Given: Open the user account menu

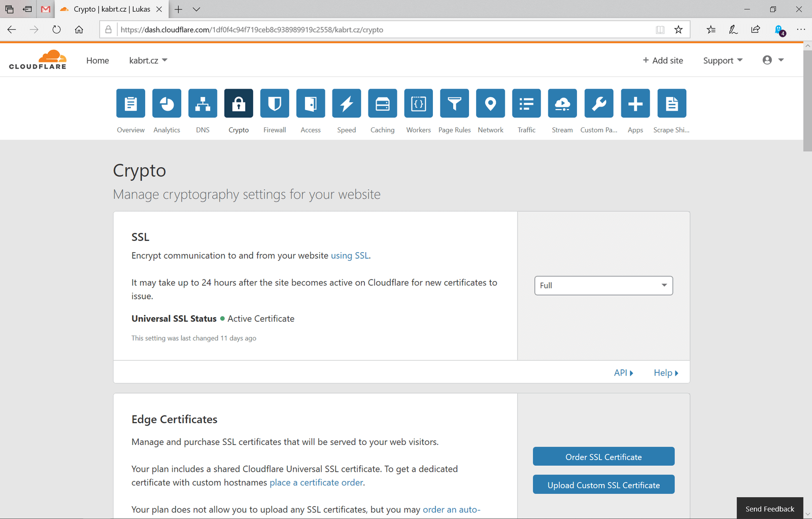Looking at the screenshot, I should click(x=773, y=60).
